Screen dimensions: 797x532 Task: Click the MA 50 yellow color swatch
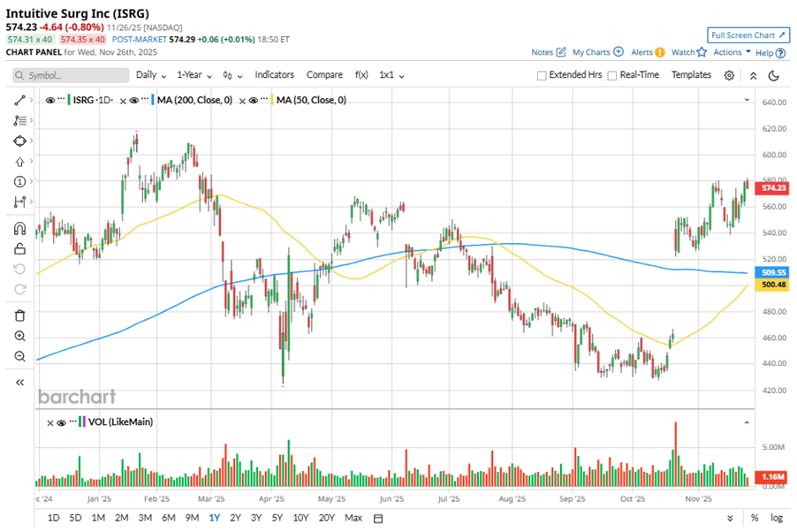pos(272,100)
